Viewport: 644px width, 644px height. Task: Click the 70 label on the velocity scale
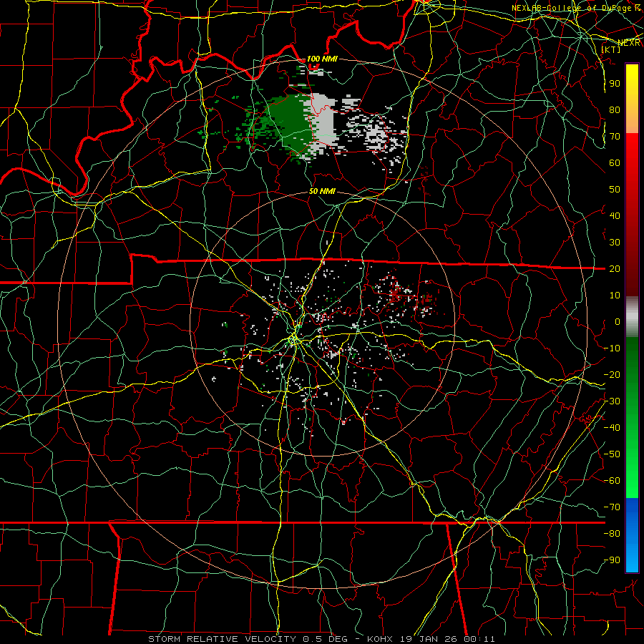[615, 137]
